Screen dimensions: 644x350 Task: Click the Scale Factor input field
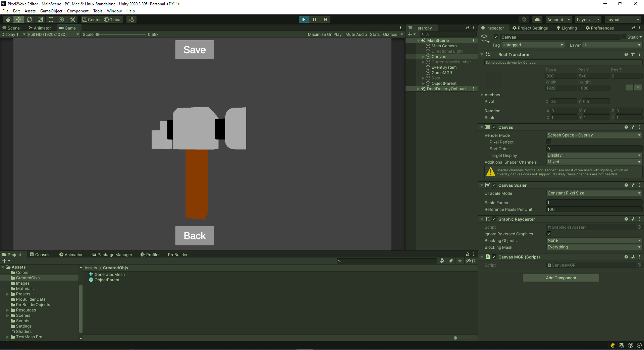pos(594,203)
